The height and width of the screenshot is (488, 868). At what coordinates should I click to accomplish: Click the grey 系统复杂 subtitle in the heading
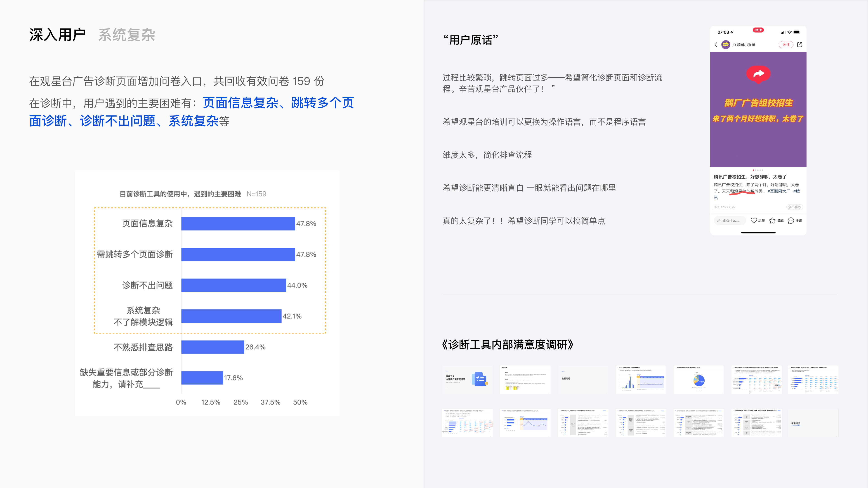coord(127,35)
